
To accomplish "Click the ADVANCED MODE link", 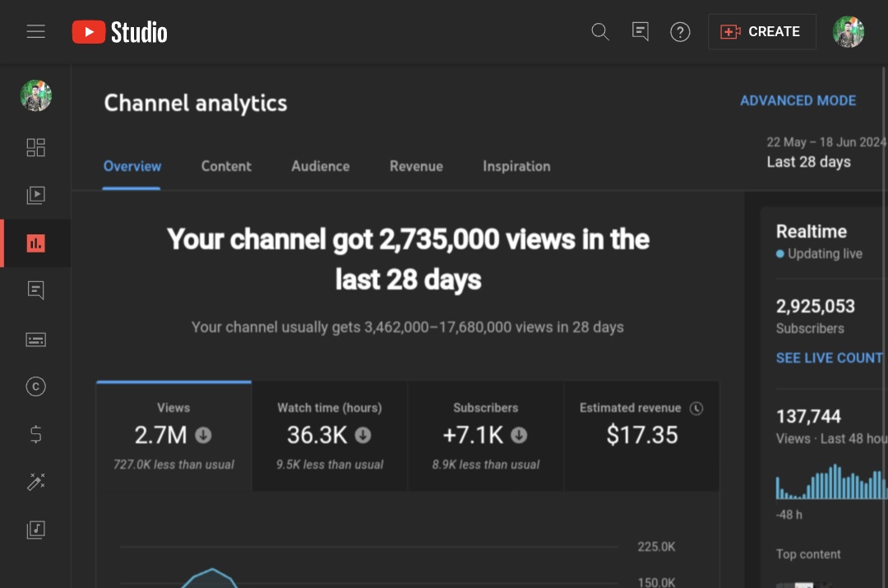I will pyautogui.click(x=798, y=101).
